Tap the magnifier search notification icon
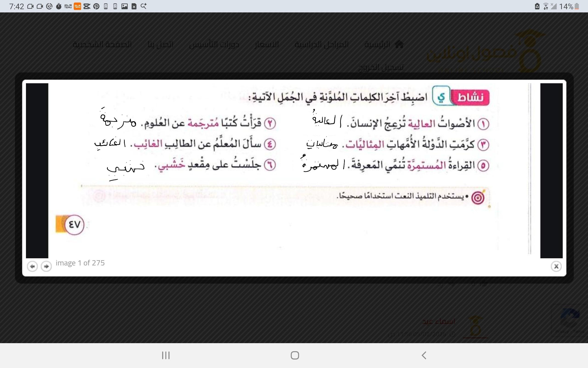Image resolution: width=588 pixels, height=368 pixels. click(144, 6)
